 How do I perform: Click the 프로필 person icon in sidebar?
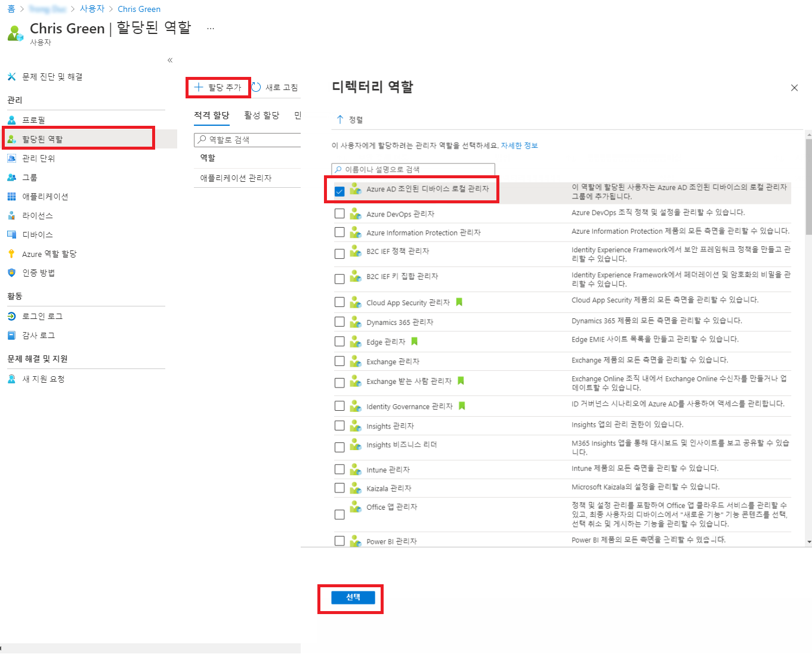point(11,120)
